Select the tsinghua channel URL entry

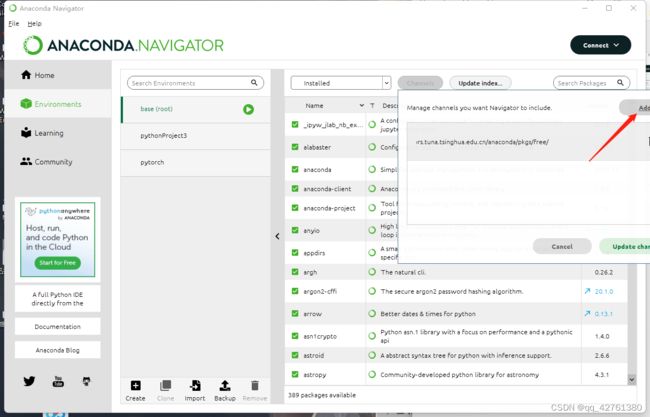click(x=529, y=142)
